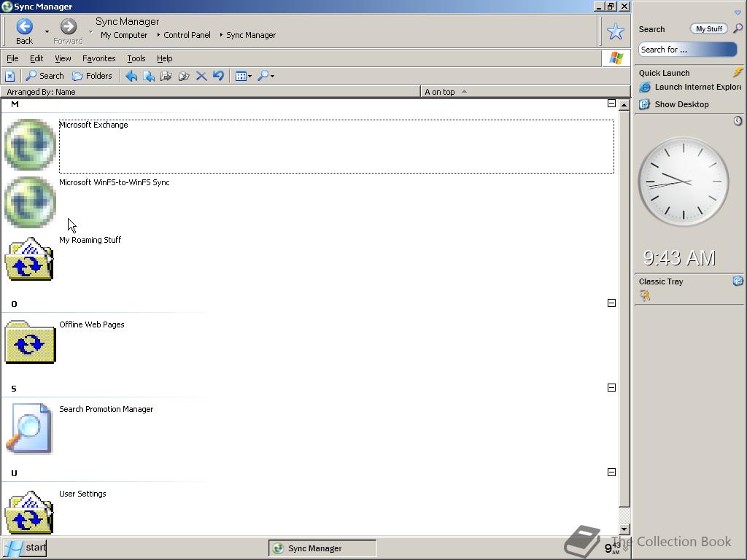This screenshot has width=747, height=560.
Task: Click the Search for... input field
Action: [687, 50]
